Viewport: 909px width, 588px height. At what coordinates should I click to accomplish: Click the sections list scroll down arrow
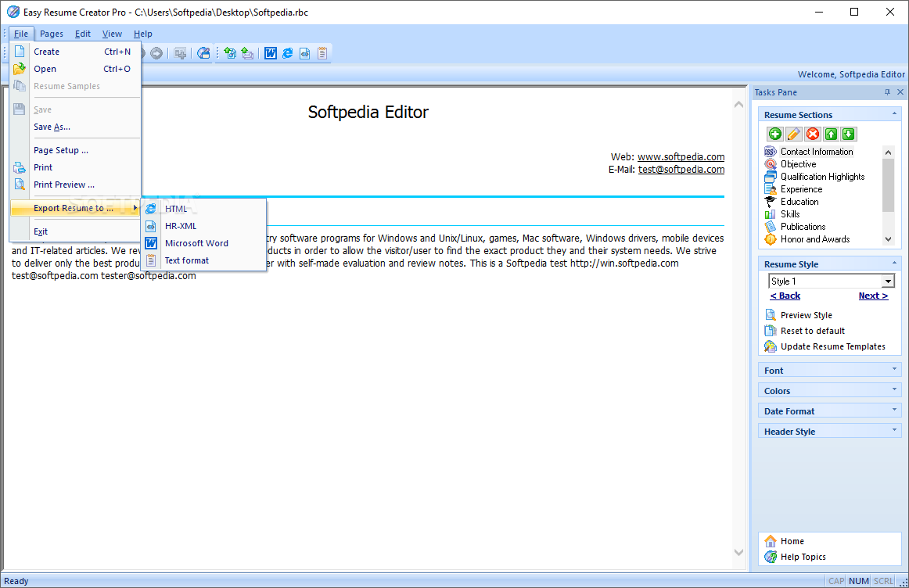(x=888, y=238)
